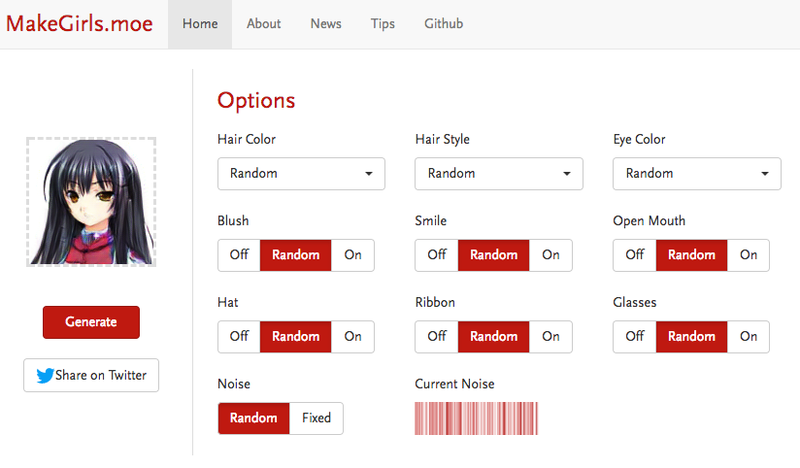Click the generated anime girl image
The height and width of the screenshot is (468, 800).
point(91,202)
